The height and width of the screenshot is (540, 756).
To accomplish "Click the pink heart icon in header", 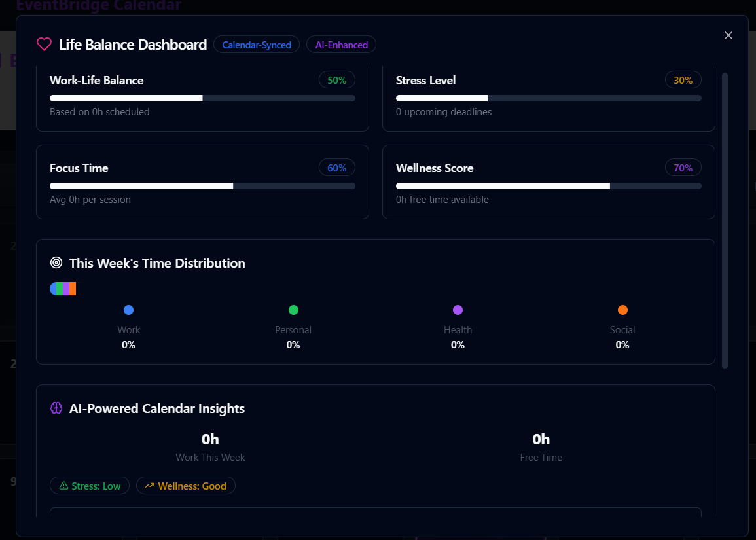I will 44,45.
